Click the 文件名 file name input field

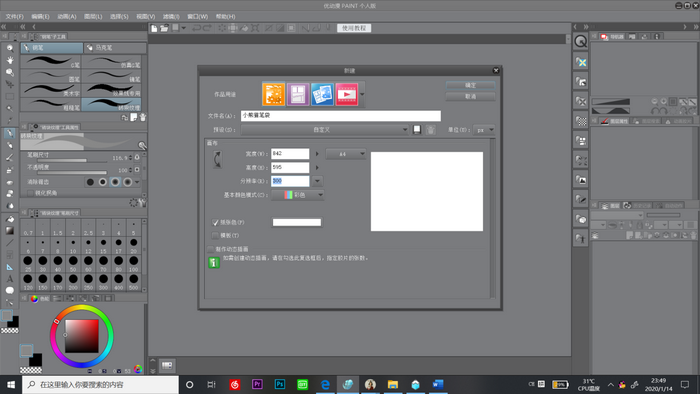pos(341,116)
